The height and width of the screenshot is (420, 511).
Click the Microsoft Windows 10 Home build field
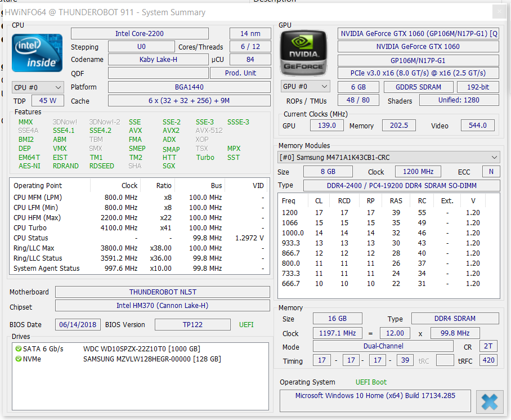coord(375,401)
